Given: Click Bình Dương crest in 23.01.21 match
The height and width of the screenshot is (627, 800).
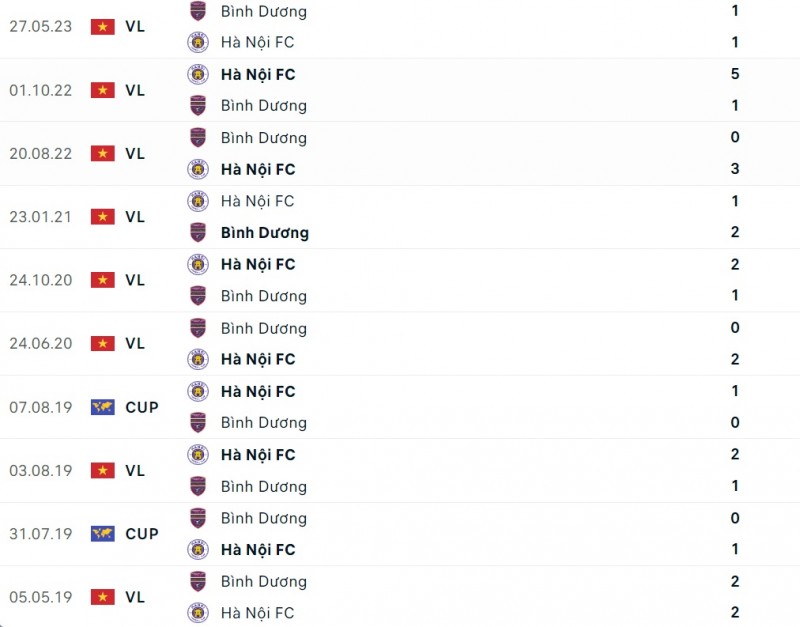Looking at the screenshot, I should point(198,233).
